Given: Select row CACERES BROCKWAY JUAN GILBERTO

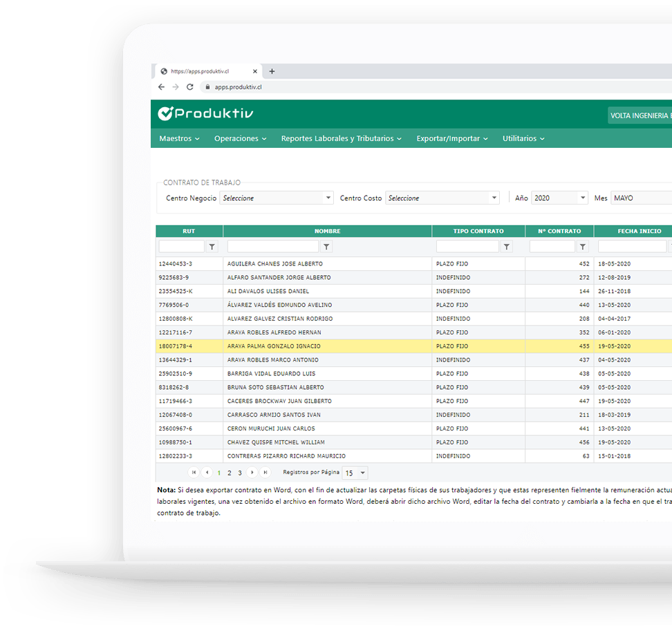Looking at the screenshot, I should pyautogui.click(x=414, y=401).
